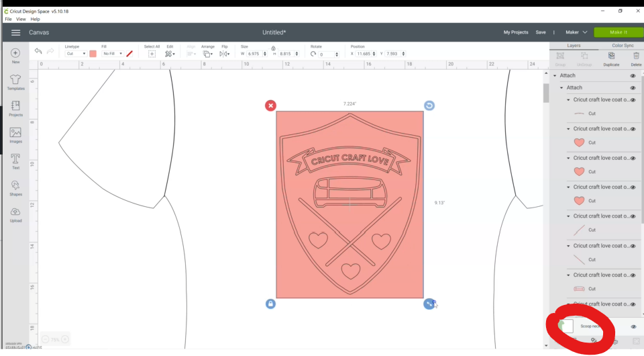Open the Fill dropdown set to No Fill
644x356 pixels.
click(x=113, y=54)
